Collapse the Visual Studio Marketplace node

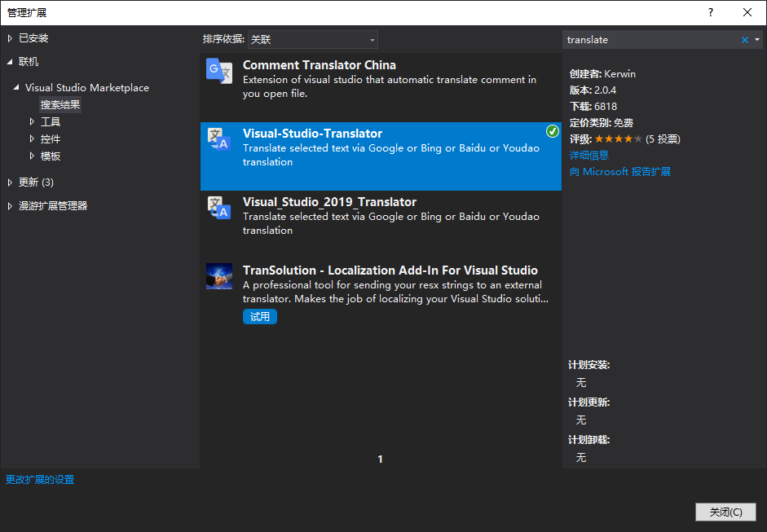click(16, 87)
